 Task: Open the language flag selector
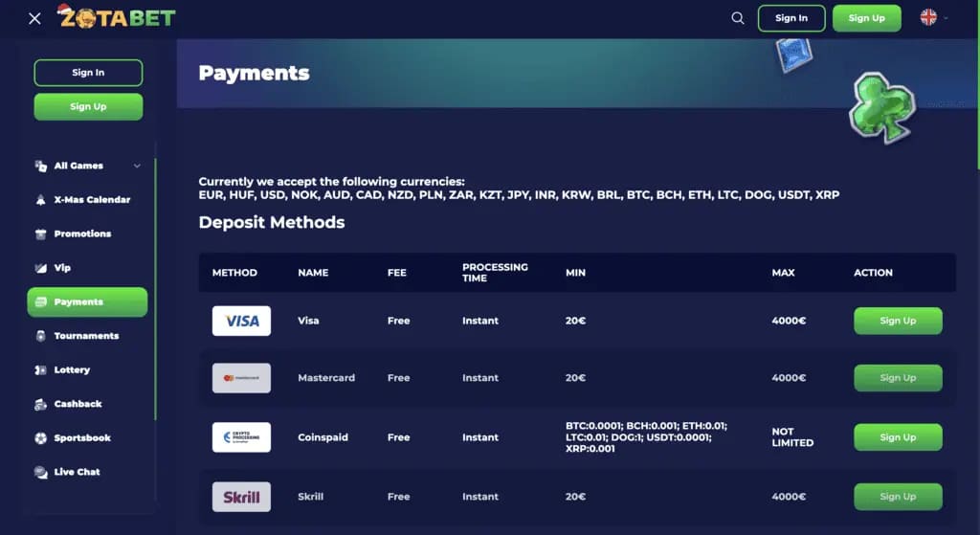(934, 17)
